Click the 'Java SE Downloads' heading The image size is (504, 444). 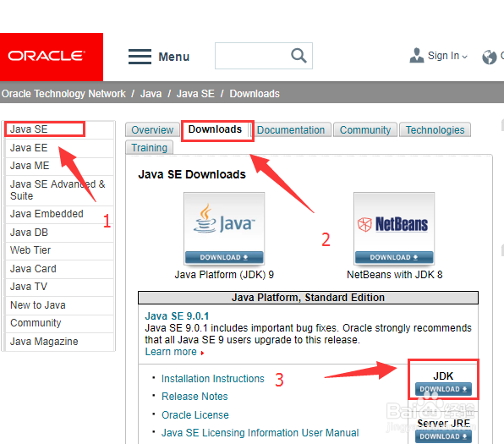pyautogui.click(x=192, y=174)
